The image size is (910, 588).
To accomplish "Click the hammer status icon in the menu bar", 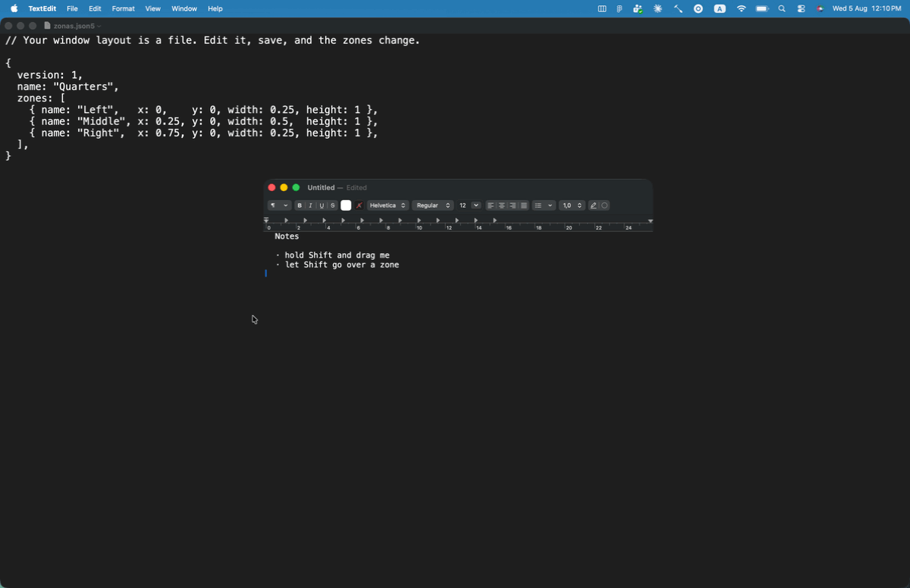I will pyautogui.click(x=678, y=9).
